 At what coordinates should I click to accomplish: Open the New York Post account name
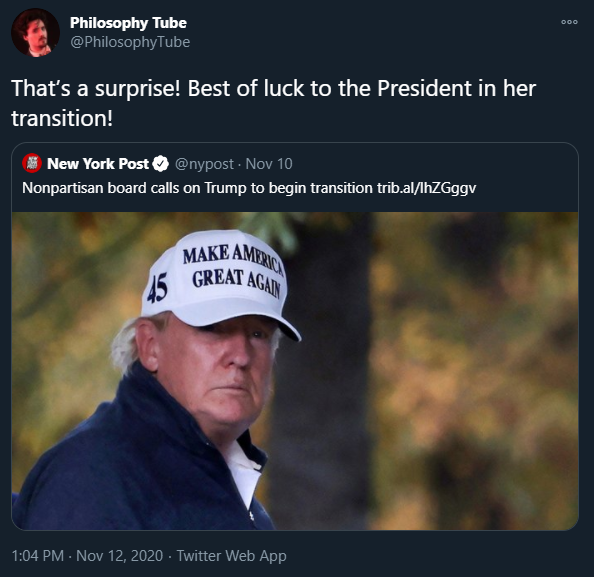point(98,164)
